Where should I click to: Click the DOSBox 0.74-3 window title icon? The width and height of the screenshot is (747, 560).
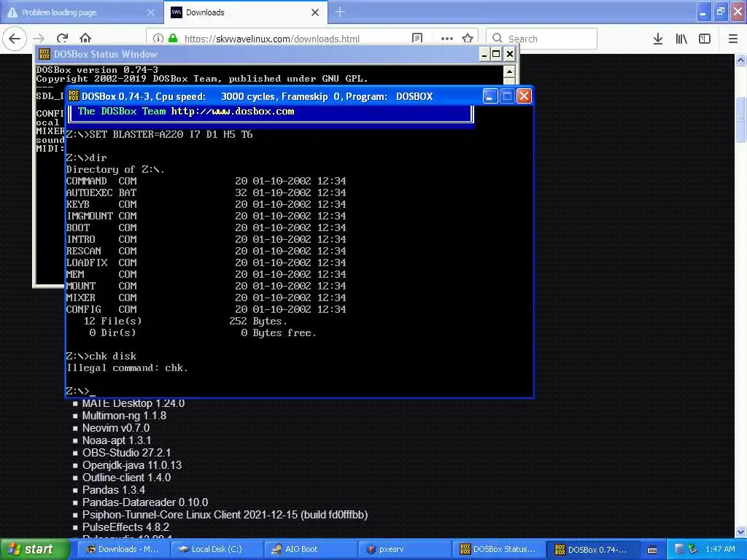pyautogui.click(x=74, y=96)
